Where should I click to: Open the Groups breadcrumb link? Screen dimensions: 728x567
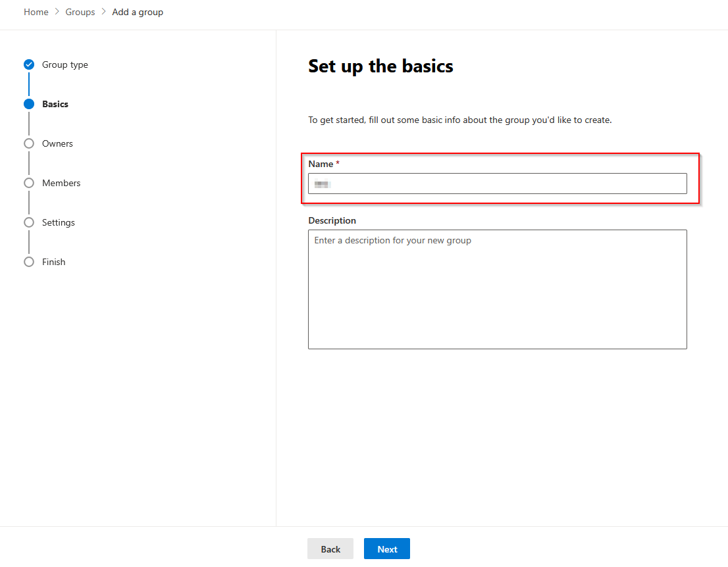[x=80, y=12]
